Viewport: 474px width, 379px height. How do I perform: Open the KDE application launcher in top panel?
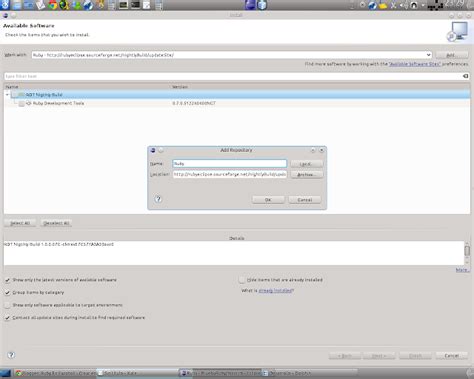tap(5, 5)
